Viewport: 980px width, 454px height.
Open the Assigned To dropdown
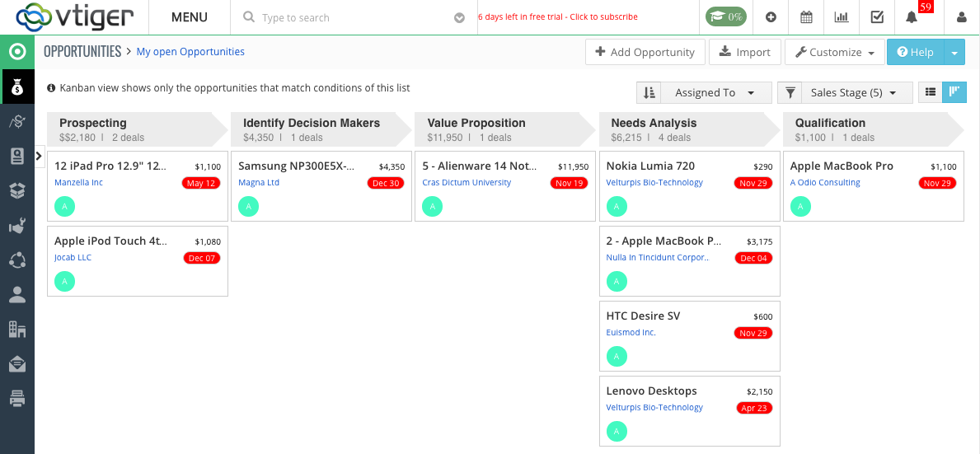click(715, 93)
